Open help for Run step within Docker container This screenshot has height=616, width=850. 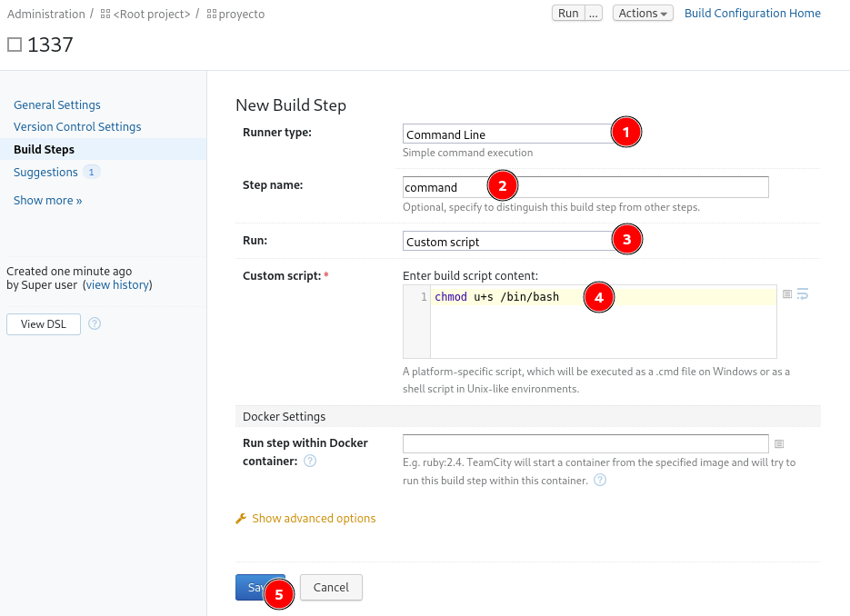click(309, 461)
